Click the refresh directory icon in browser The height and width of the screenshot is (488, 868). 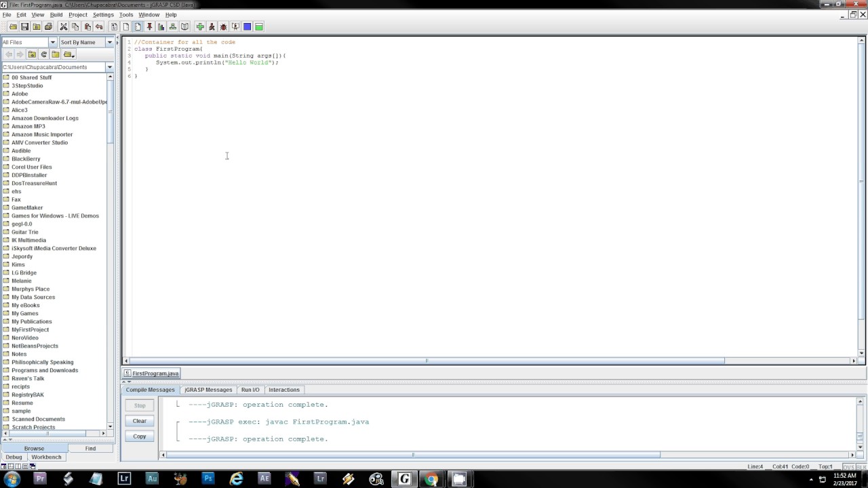tap(43, 54)
